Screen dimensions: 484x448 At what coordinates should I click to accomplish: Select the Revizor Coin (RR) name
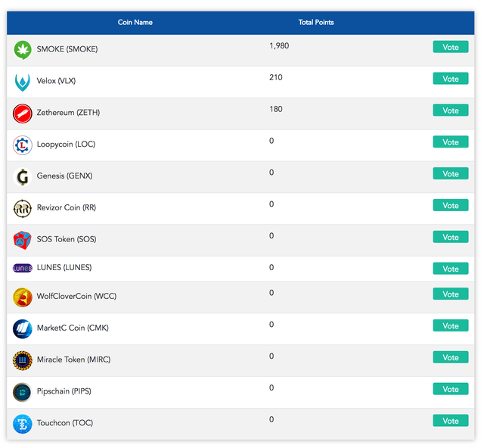(x=67, y=207)
